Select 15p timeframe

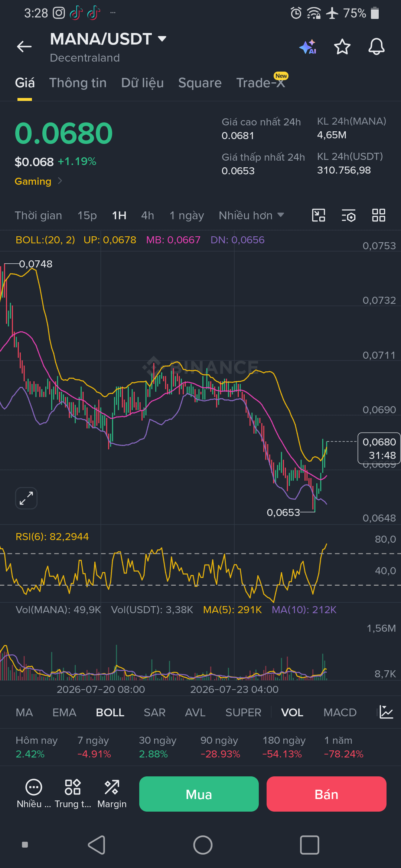click(87, 216)
